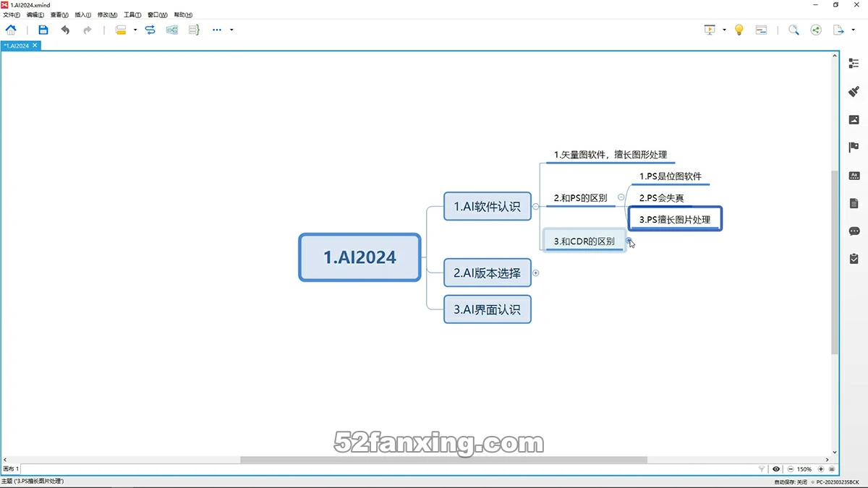The height and width of the screenshot is (488, 868).
Task: Open the Markers flag panel
Action: pyautogui.click(x=854, y=147)
